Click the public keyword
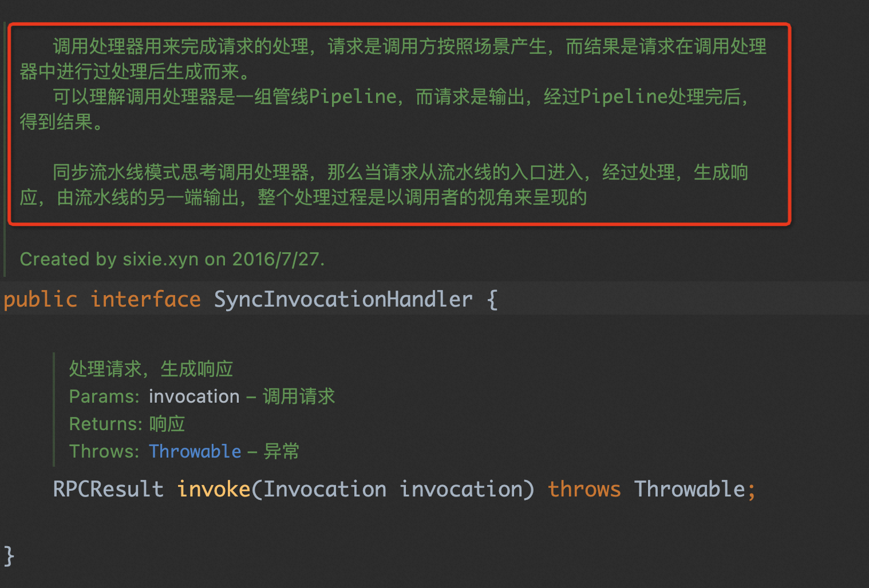The width and height of the screenshot is (869, 588). coord(40,299)
